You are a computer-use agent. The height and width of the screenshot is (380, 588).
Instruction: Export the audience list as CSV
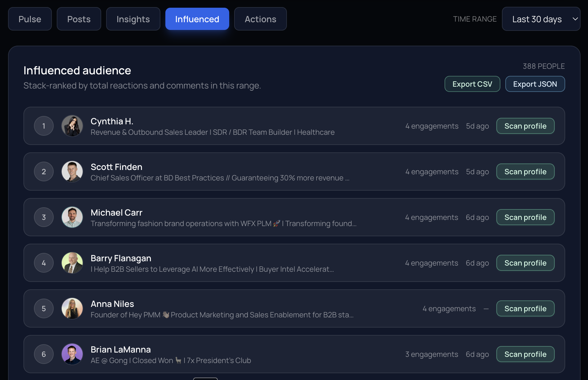click(472, 84)
